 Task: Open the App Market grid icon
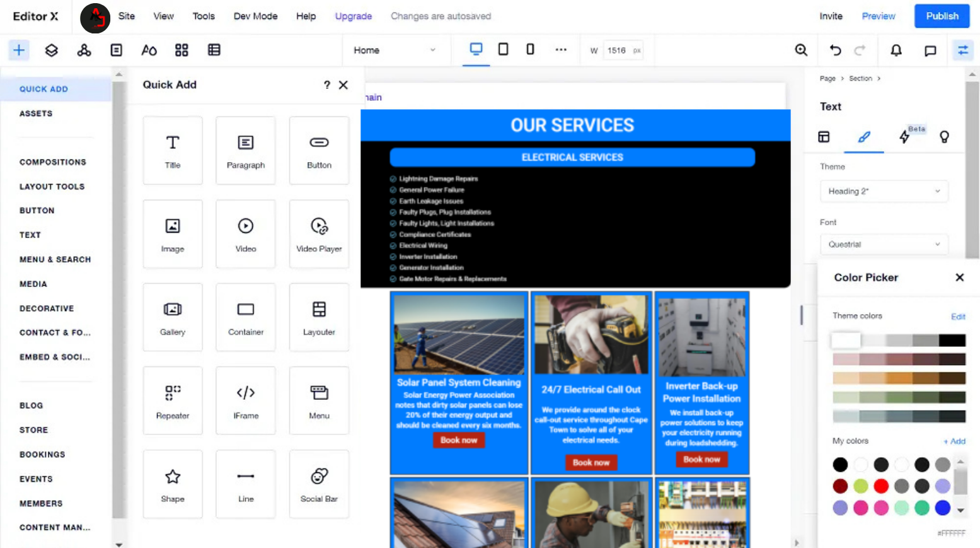tap(182, 50)
